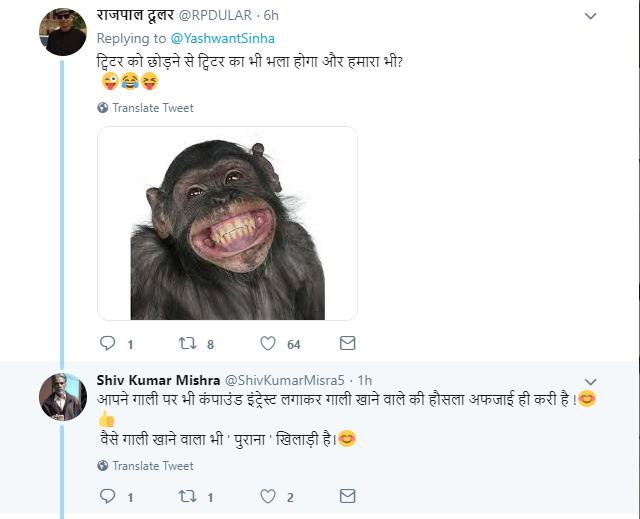This screenshot has width=640, height=519.
Task: Reply to Shiv Kumar Mishra's tweet
Action: (x=108, y=496)
